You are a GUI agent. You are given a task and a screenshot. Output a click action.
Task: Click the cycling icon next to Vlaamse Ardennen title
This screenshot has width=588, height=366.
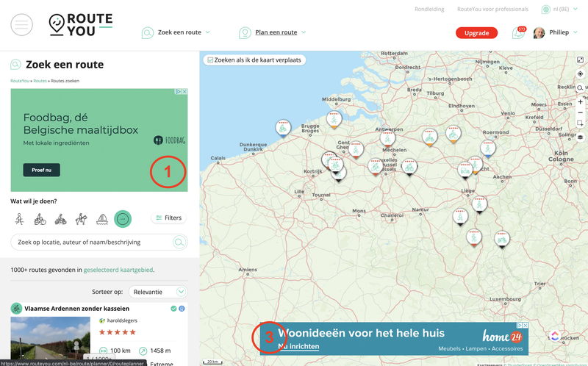(x=16, y=309)
